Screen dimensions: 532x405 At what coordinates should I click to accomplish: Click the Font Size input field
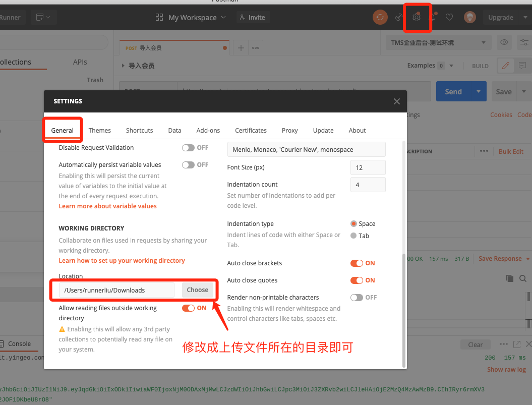coord(368,167)
